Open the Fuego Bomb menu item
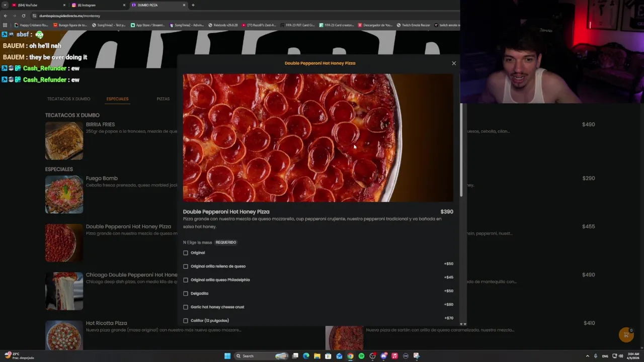Image resolution: width=644 pixels, height=362 pixels. pyautogui.click(x=102, y=178)
